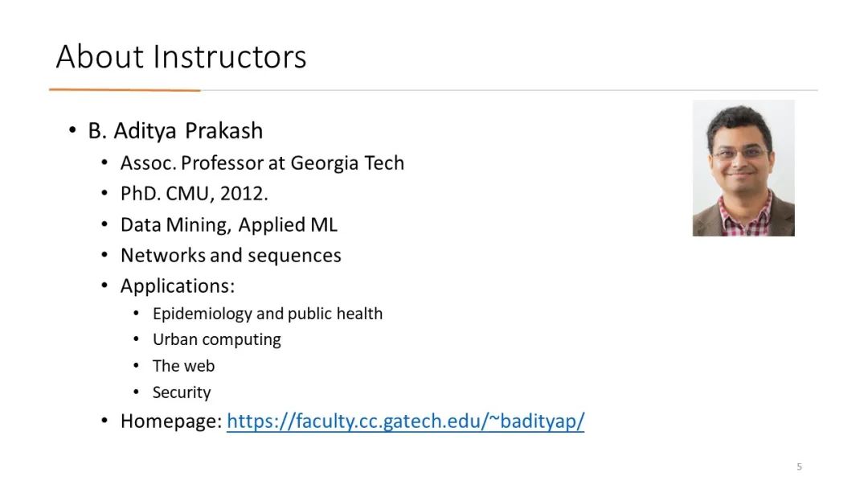Viewport: 868px width, 489px height.
Task: Click 'The web' sub-bullet text
Action: pyautogui.click(x=183, y=366)
